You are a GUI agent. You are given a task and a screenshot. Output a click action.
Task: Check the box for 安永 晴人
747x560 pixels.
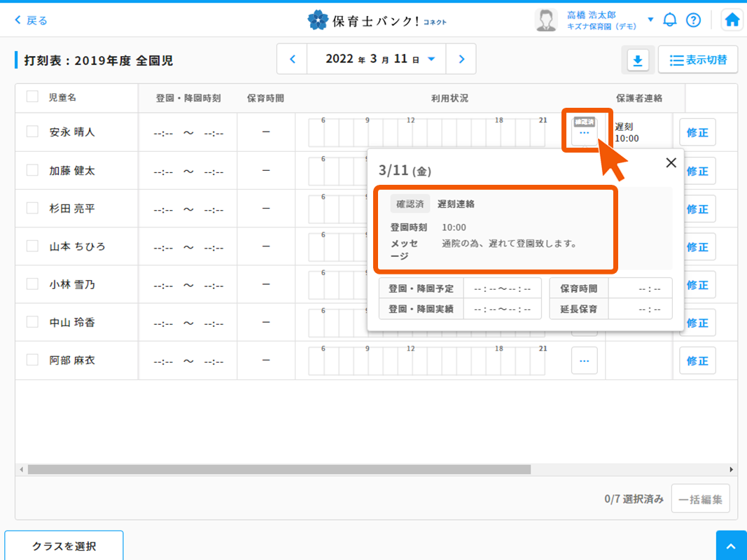(x=32, y=132)
